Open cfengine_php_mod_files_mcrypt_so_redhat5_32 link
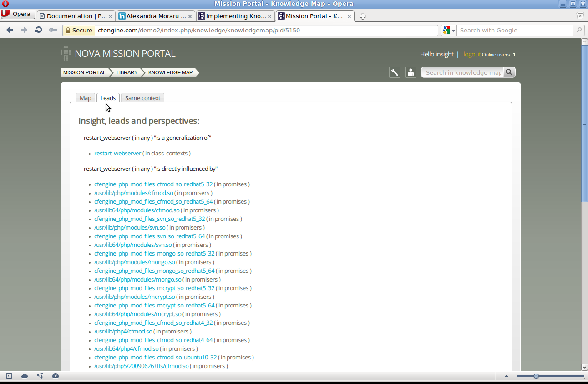Image resolution: width=588 pixels, height=384 pixels. 154,288
